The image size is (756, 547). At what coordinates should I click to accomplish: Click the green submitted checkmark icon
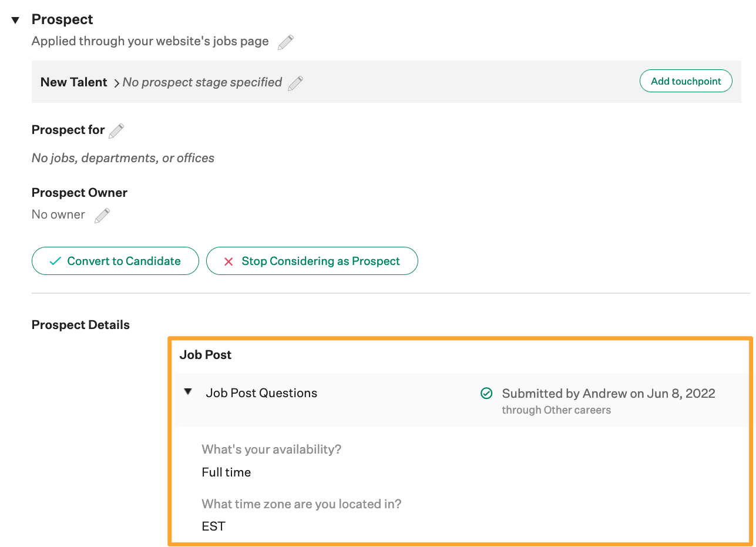click(x=486, y=394)
